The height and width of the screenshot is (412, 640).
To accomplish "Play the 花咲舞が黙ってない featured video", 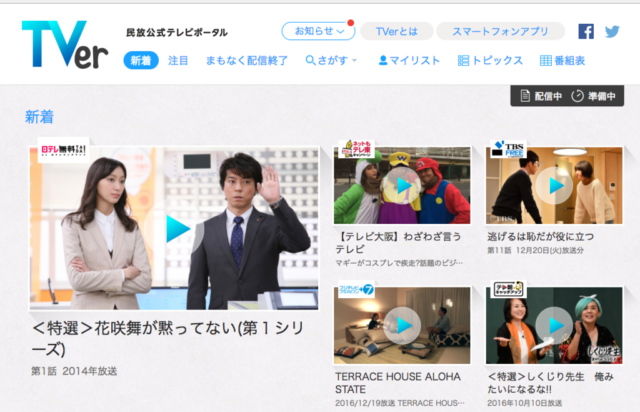I will tap(174, 228).
